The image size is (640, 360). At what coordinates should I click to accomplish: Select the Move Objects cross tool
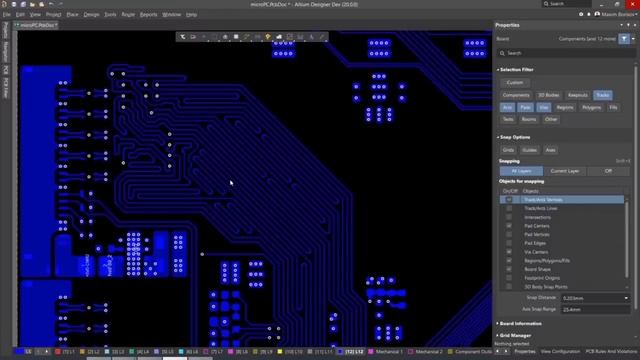pyautogui.click(x=204, y=37)
